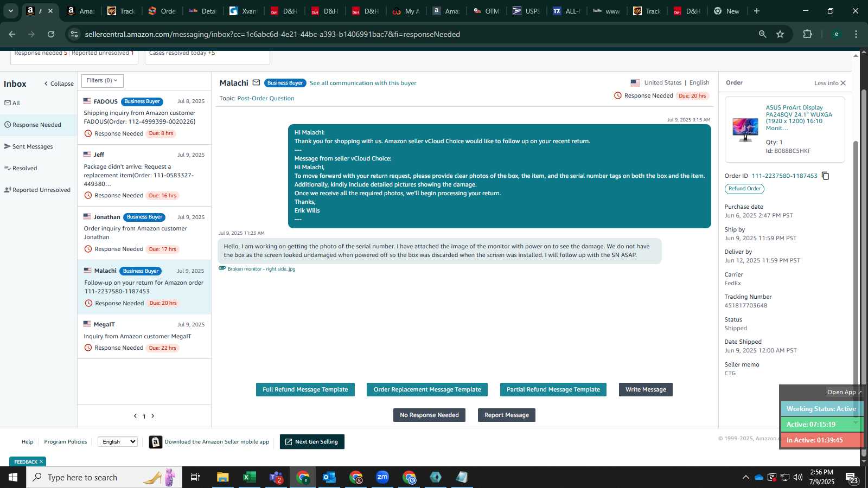Open Jeff's package didn't arrive message

tap(144, 175)
